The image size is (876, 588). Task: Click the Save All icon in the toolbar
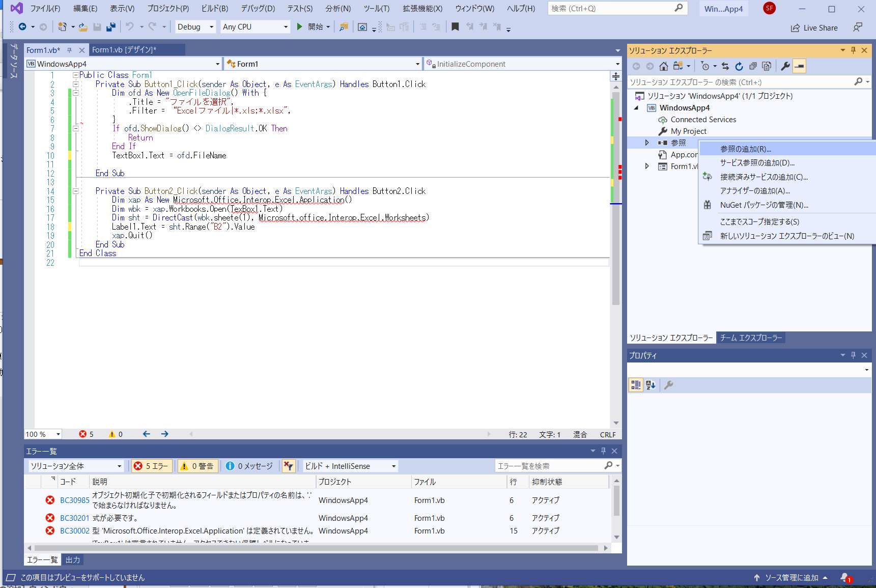click(110, 27)
